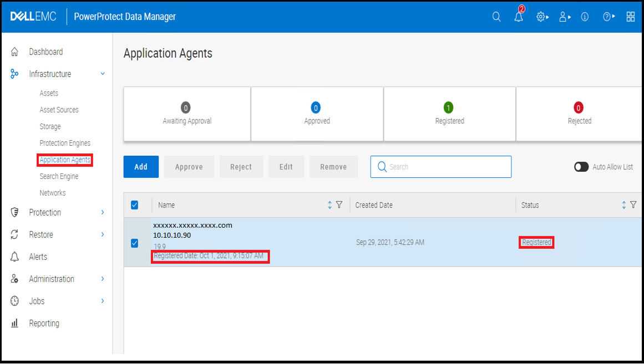
Task: Click the agent Search input field
Action: [440, 167]
